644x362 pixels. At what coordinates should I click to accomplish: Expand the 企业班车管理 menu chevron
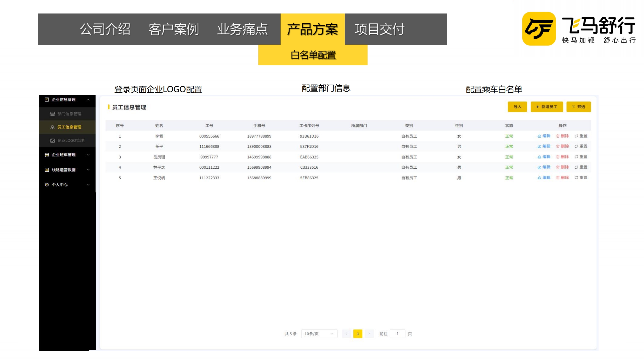click(x=88, y=155)
